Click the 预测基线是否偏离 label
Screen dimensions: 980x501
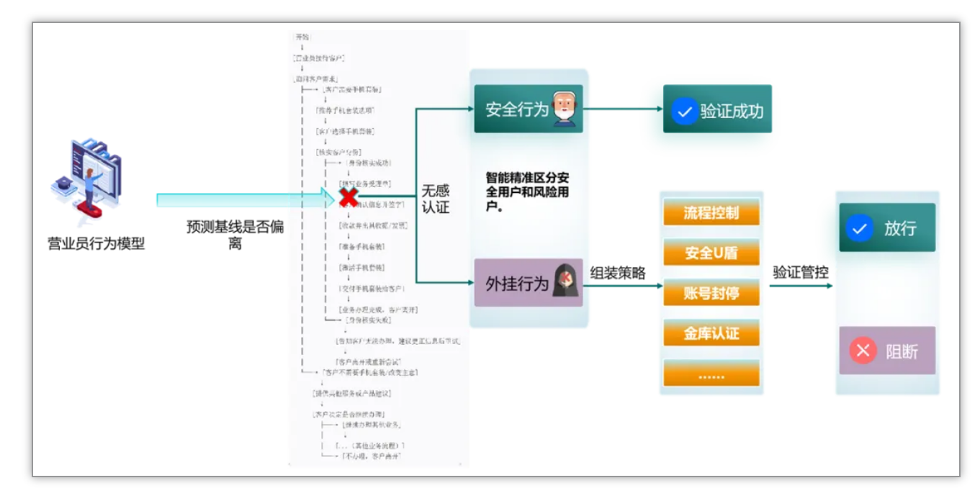click(x=235, y=235)
